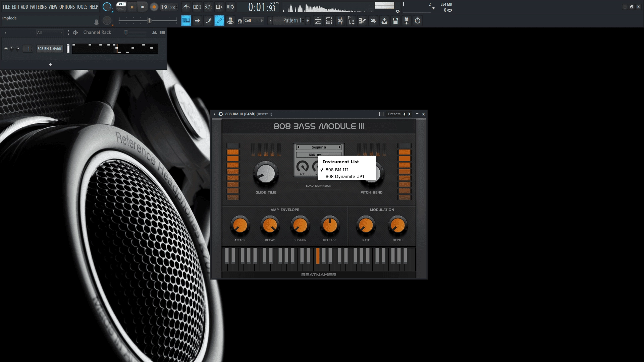Toggle step sequencer view icon in Channel Rack
644x362 pixels.
click(x=162, y=33)
